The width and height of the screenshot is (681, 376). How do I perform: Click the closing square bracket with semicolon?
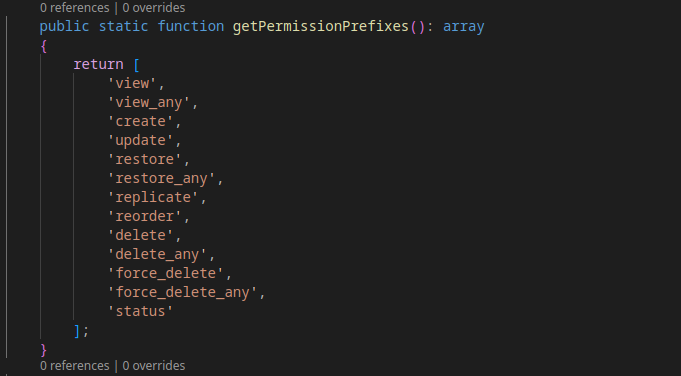click(x=81, y=331)
